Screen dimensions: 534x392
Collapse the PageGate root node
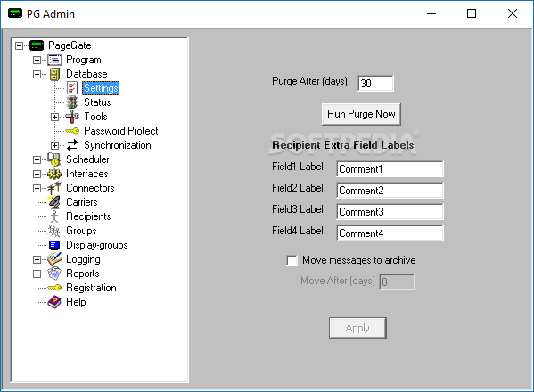click(x=19, y=45)
